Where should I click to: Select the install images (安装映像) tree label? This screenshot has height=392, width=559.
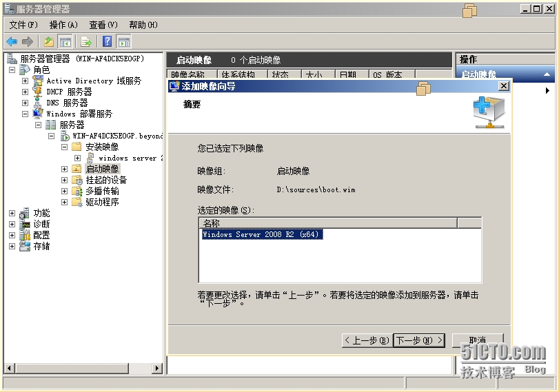(102, 147)
